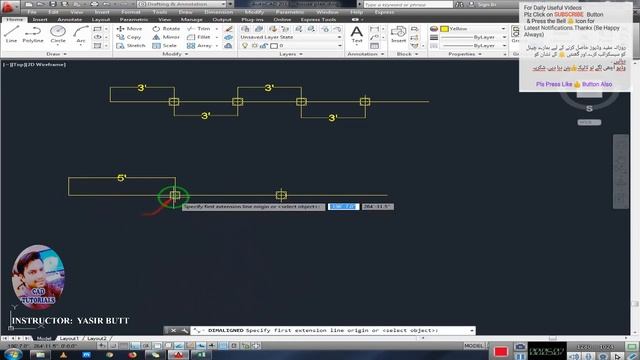
Task: Expand the Layers panel
Action: pos(291,54)
